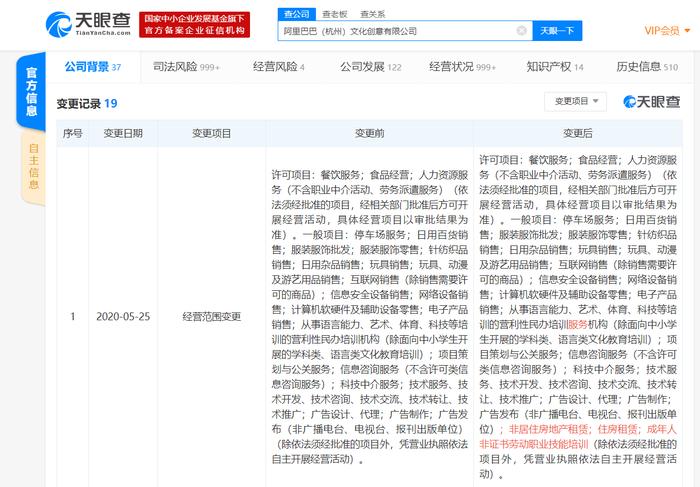Select the 自主信息 side tab
This screenshot has width=700, height=487.
click(33, 167)
